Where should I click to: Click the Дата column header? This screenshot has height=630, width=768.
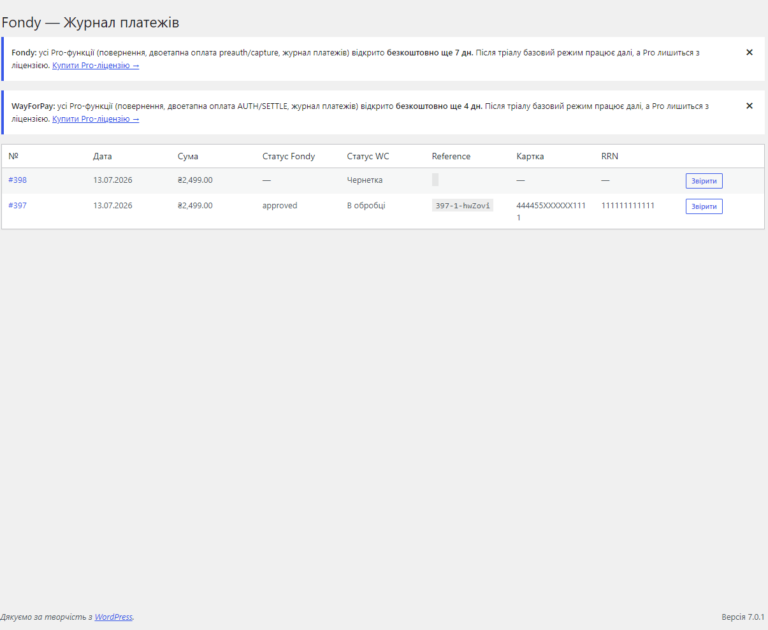tap(102, 156)
